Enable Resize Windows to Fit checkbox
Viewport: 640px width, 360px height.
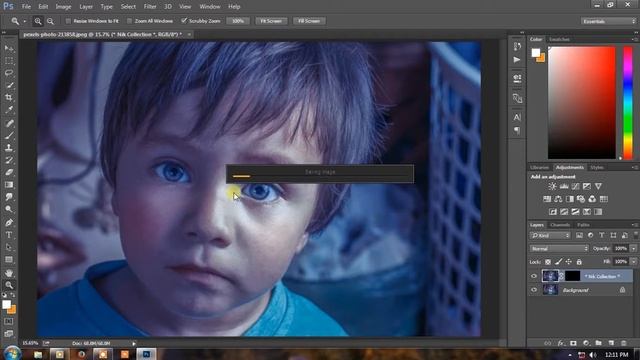point(68,21)
